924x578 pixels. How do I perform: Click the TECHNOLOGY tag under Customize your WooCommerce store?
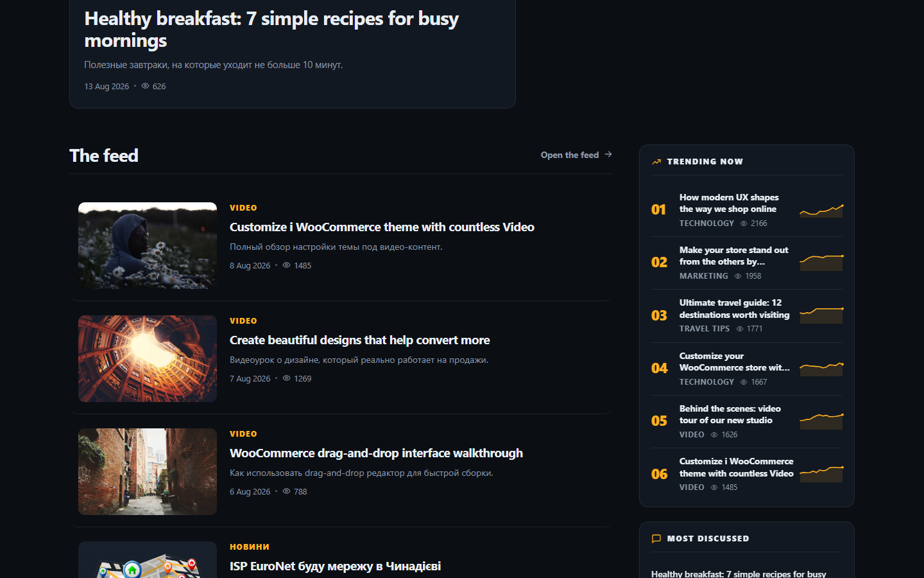point(706,382)
